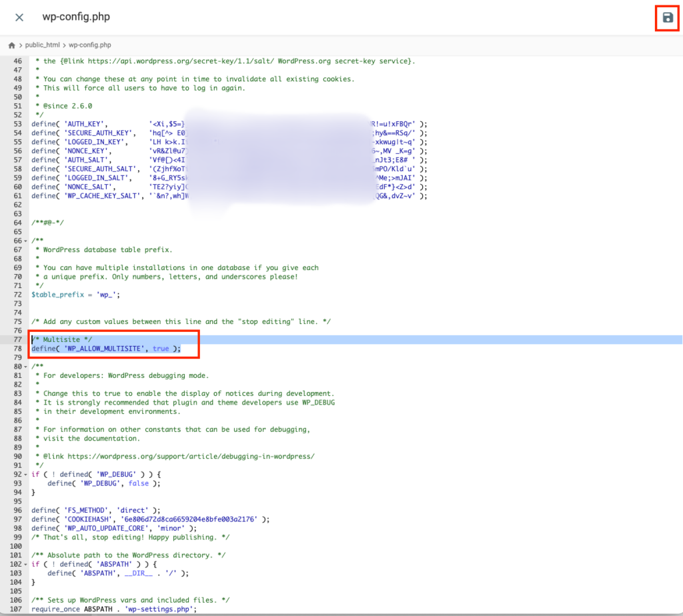Click the SECURE_AUTH_SALT define line
The height and width of the screenshot is (616, 683).
[229, 169]
